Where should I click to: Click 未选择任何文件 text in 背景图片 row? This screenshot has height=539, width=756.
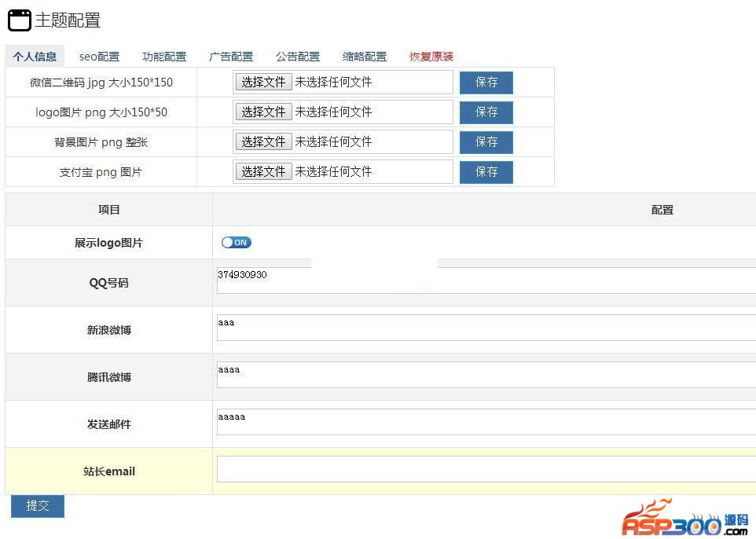tap(333, 141)
